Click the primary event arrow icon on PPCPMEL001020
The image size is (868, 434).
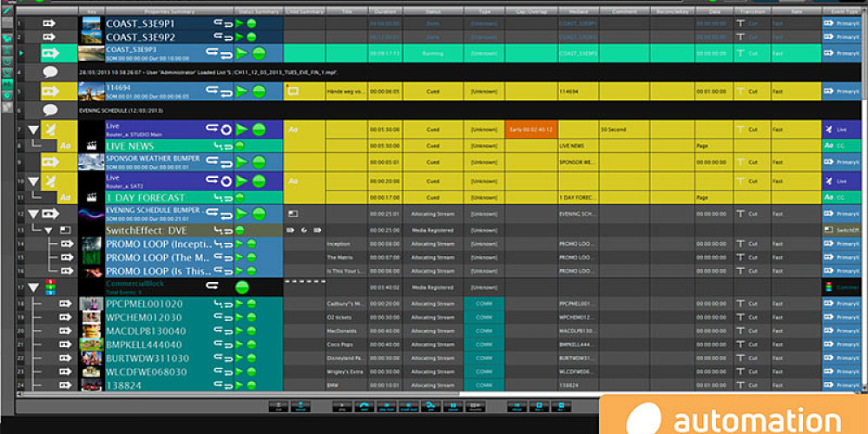click(65, 304)
